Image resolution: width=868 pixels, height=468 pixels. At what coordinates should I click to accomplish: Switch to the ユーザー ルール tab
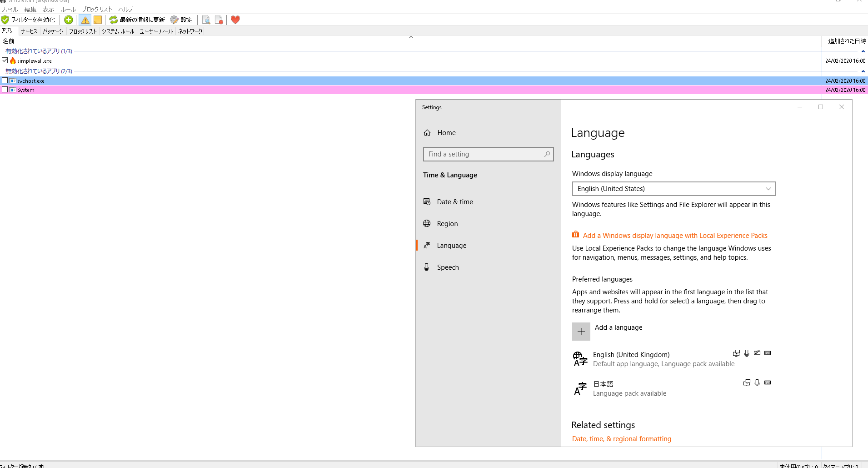156,31
